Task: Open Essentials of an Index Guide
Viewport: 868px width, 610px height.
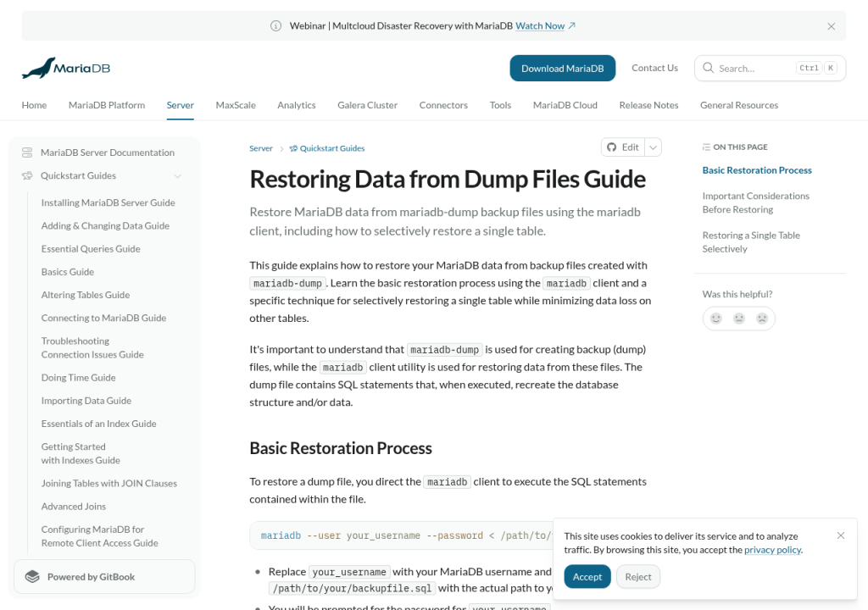Action: pyautogui.click(x=98, y=424)
